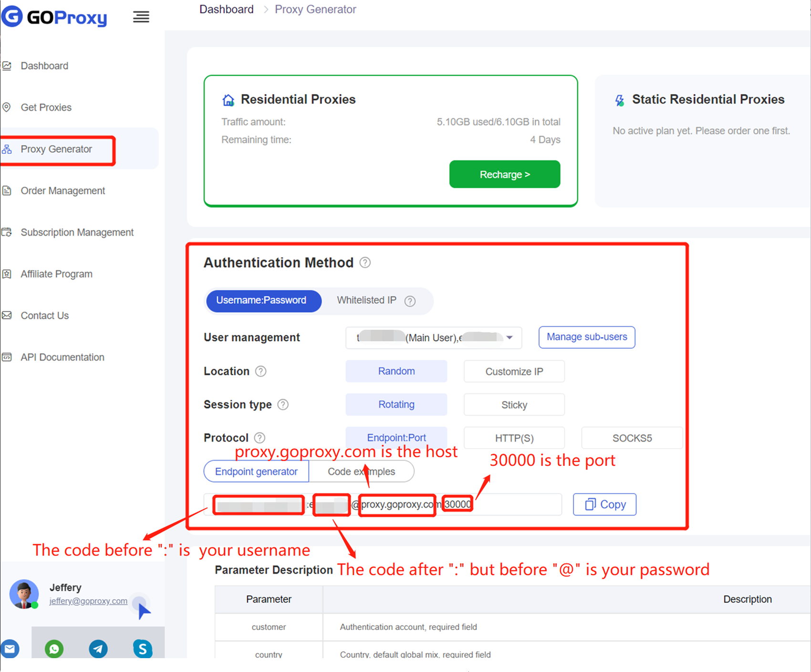Choose Random location
Viewport: 811px width, 672px height.
pyautogui.click(x=396, y=371)
